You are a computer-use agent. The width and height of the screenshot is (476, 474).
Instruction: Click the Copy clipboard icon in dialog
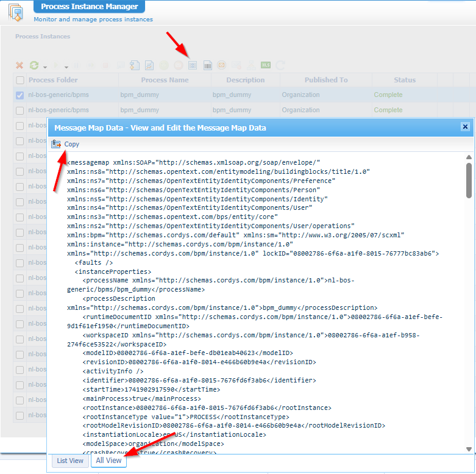(56, 144)
